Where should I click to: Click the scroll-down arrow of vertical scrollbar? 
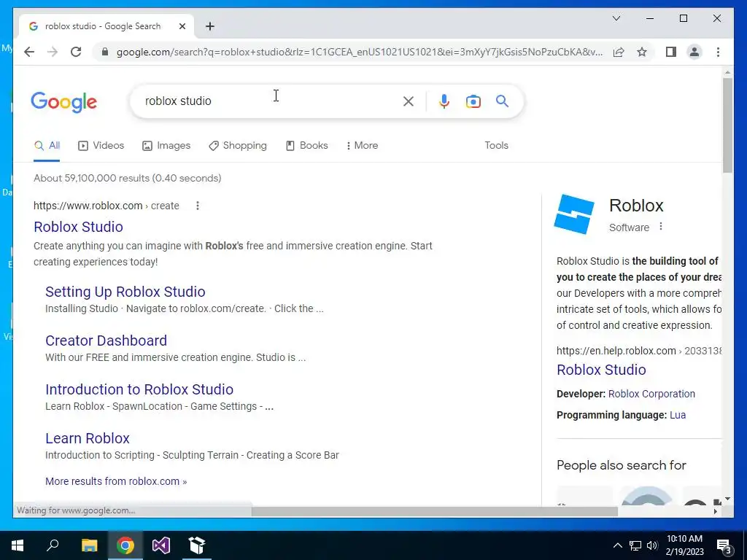point(727,499)
